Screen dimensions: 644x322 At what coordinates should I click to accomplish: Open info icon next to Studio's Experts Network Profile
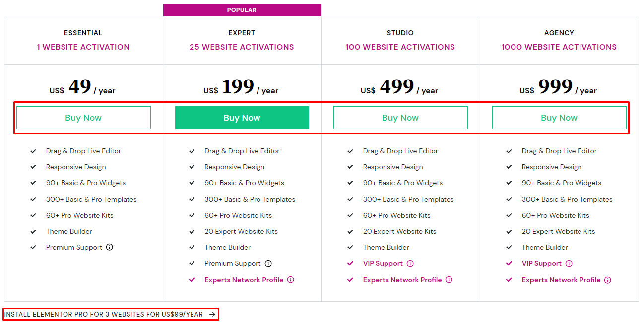449,280
